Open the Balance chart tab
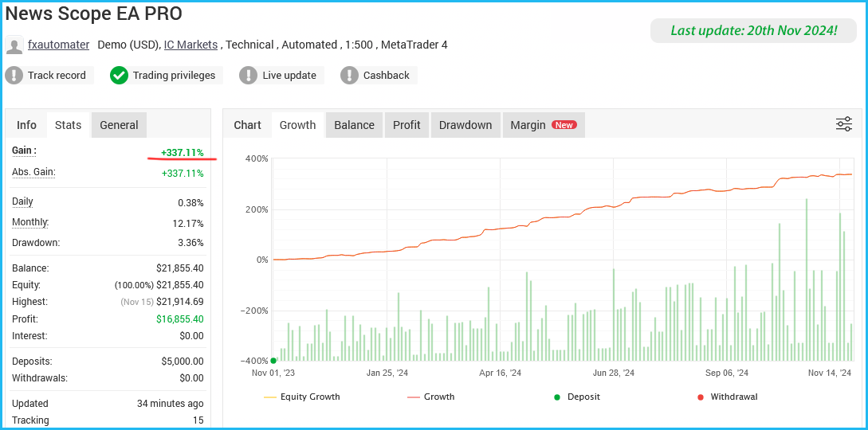Image resolution: width=868 pixels, height=430 pixels. tap(354, 125)
